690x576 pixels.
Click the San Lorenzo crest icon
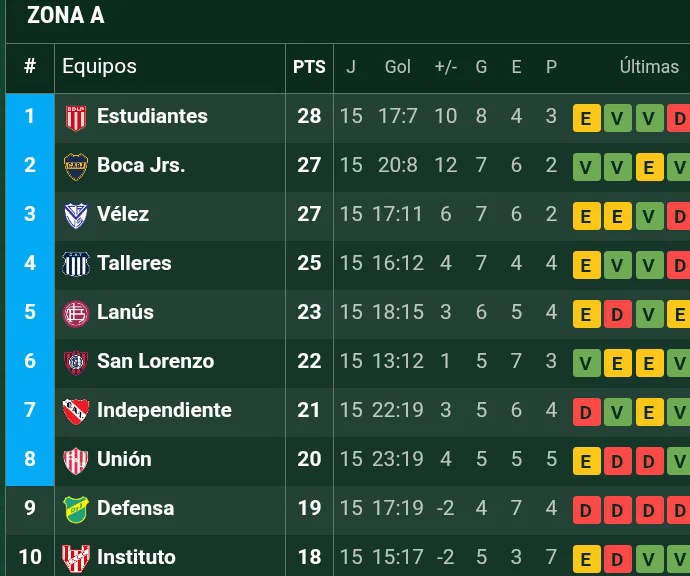(x=76, y=363)
